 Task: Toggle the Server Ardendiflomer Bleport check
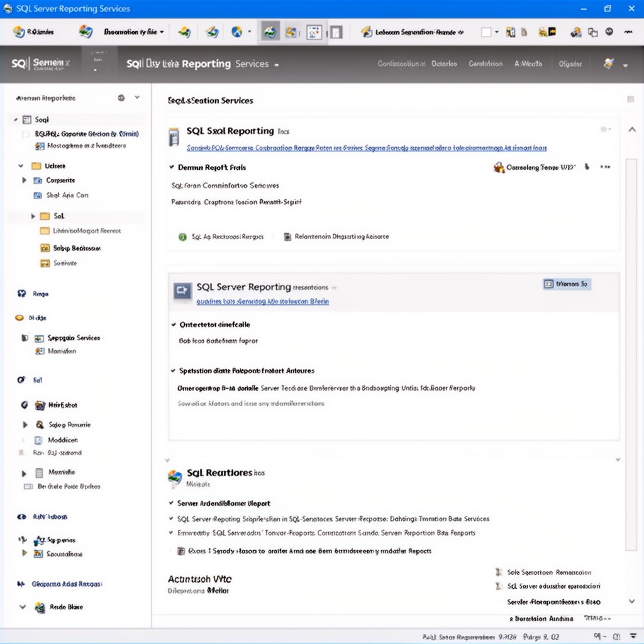171,503
